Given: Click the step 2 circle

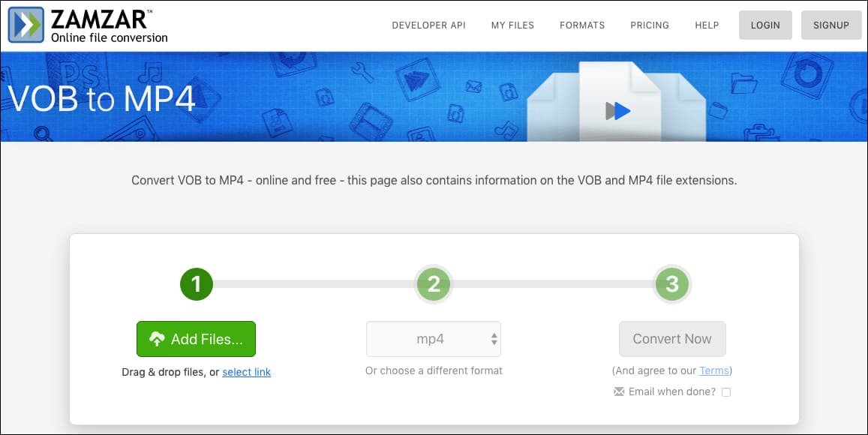Looking at the screenshot, I should pos(434,284).
